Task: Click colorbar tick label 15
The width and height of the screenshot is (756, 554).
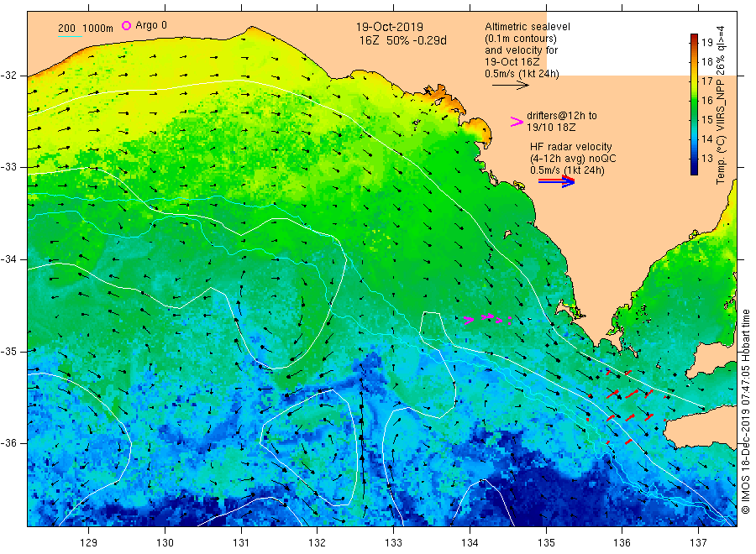Action: pos(706,119)
